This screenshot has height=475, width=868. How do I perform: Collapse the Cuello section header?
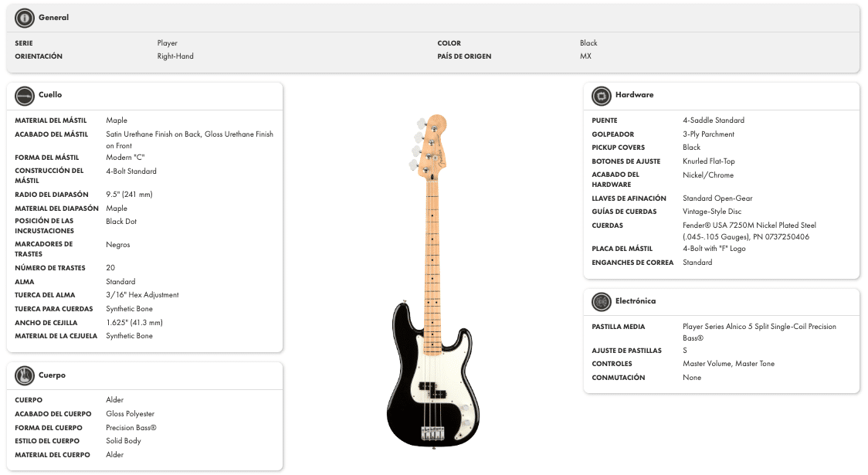(50, 95)
